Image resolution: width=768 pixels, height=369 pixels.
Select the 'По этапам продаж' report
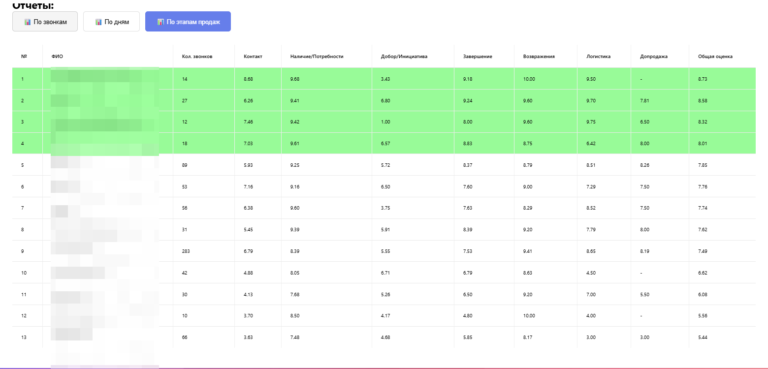[188, 22]
